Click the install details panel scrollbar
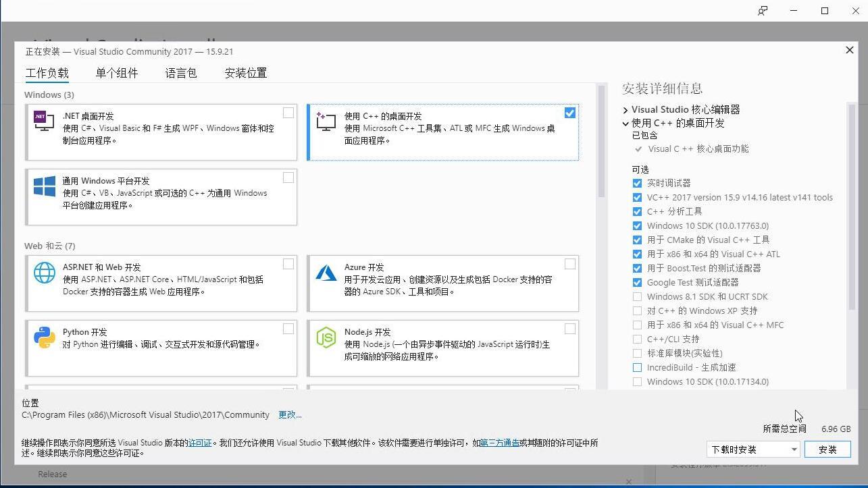 pos(852,207)
